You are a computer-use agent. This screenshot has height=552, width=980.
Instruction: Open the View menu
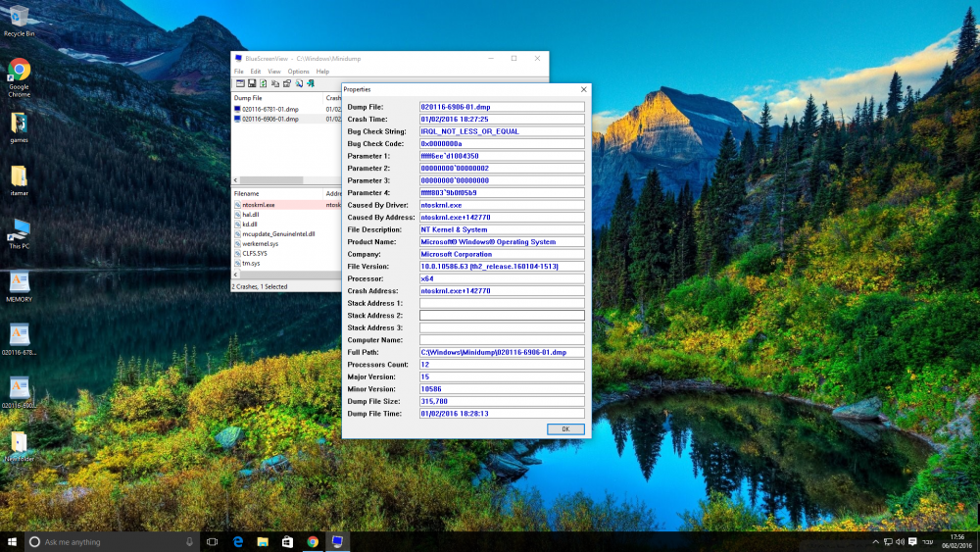[274, 72]
